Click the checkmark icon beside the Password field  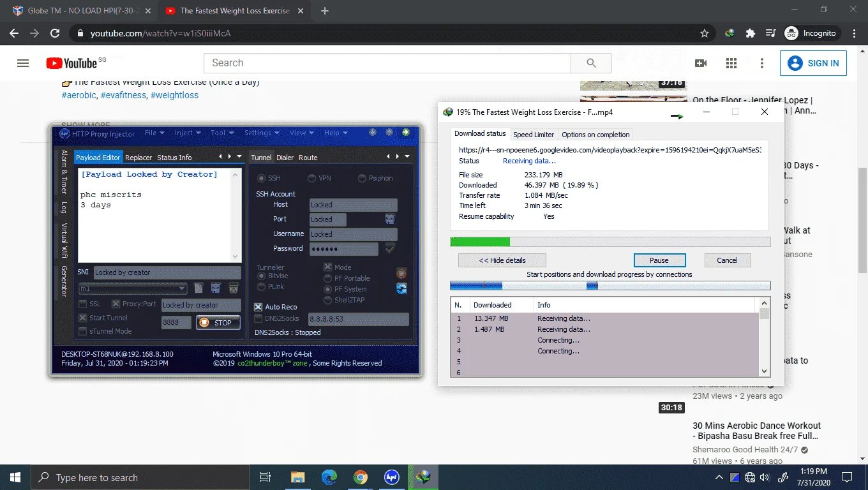click(x=390, y=248)
